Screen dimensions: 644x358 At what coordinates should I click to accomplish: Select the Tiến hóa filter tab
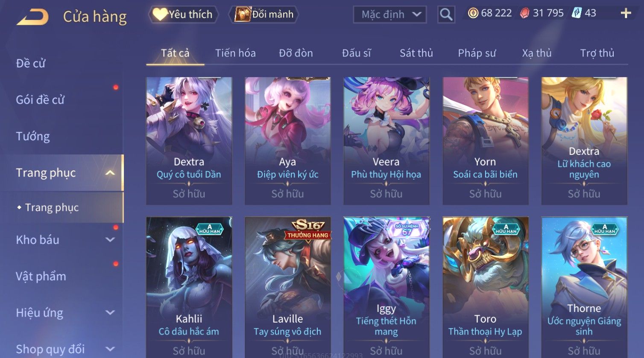point(235,53)
